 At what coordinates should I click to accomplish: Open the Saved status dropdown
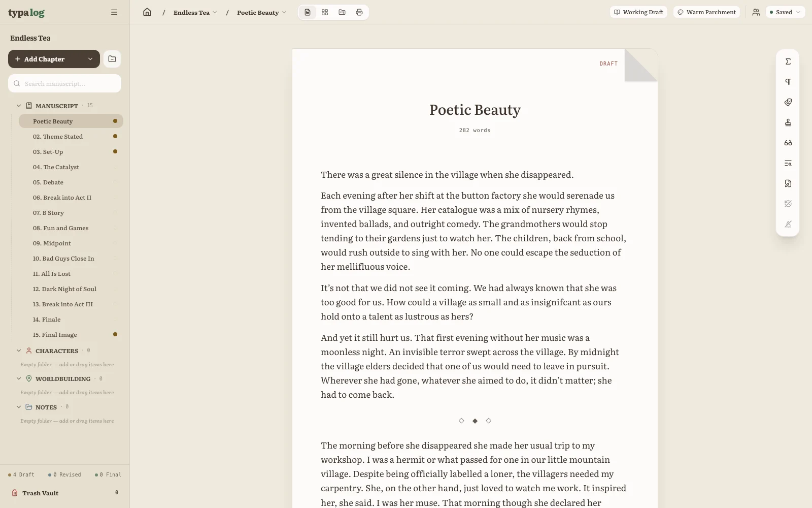pos(785,12)
